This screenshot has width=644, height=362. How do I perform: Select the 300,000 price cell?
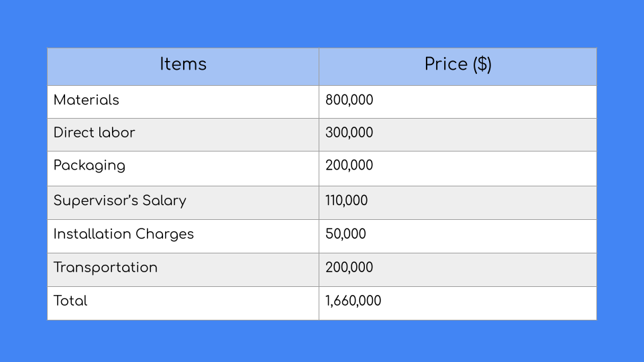pyautogui.click(x=349, y=133)
